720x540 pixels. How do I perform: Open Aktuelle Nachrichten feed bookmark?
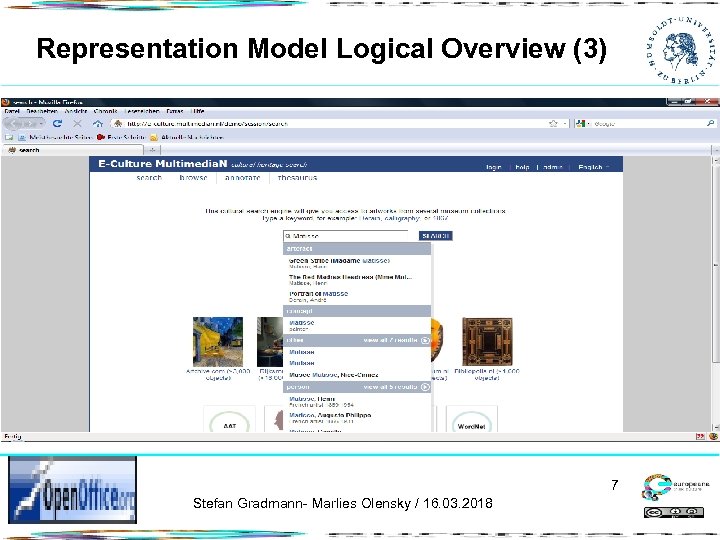pos(187,137)
